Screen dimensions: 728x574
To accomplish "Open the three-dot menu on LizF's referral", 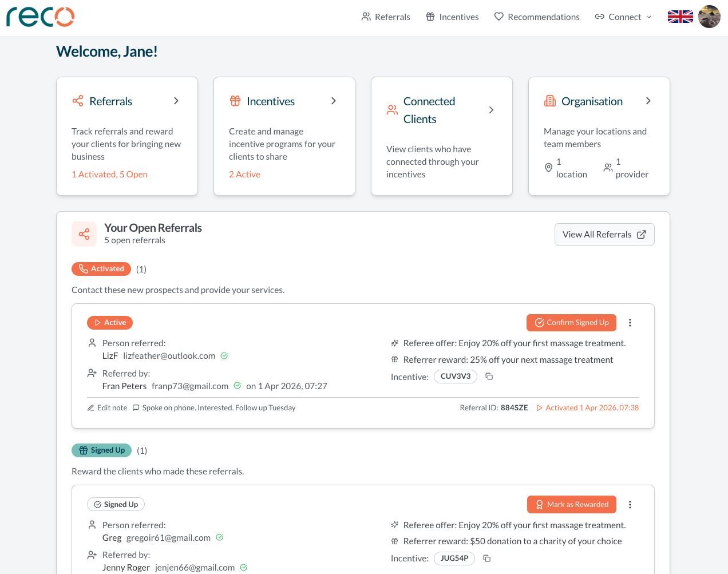I will 630,322.
